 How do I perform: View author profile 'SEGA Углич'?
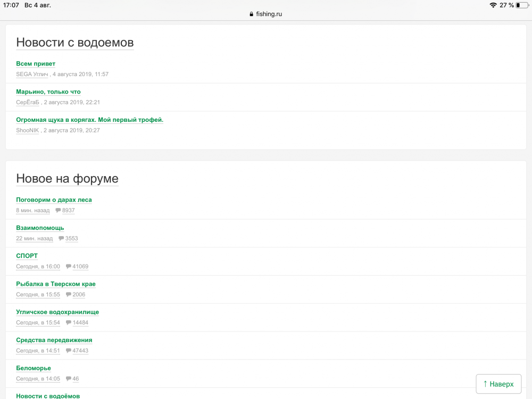pyautogui.click(x=32, y=74)
